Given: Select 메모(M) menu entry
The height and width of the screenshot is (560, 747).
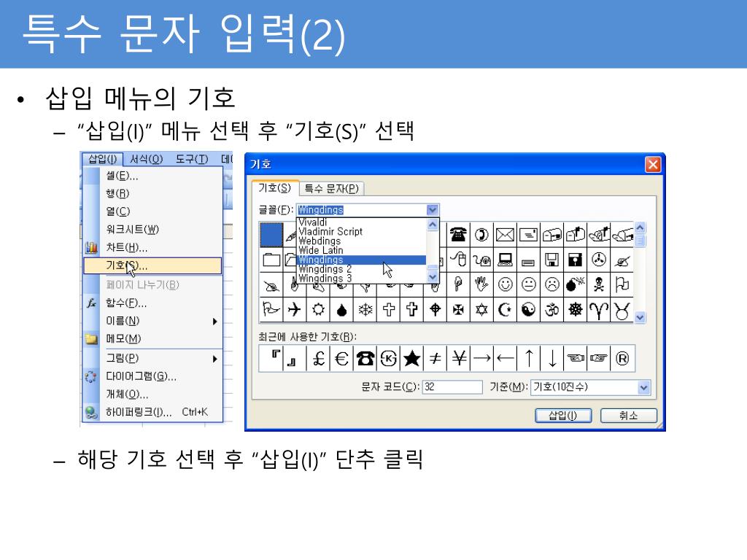Looking at the screenshot, I should (152, 339).
